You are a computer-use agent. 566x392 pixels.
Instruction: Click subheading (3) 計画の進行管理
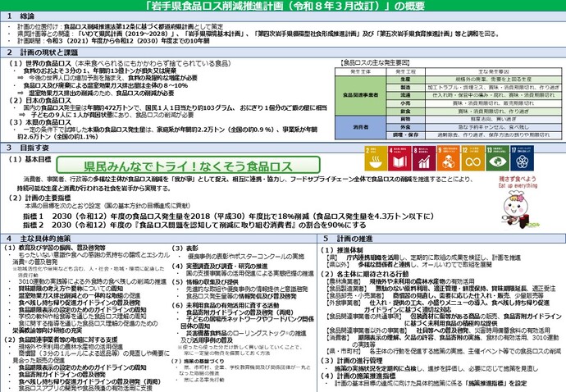(x=352, y=360)
